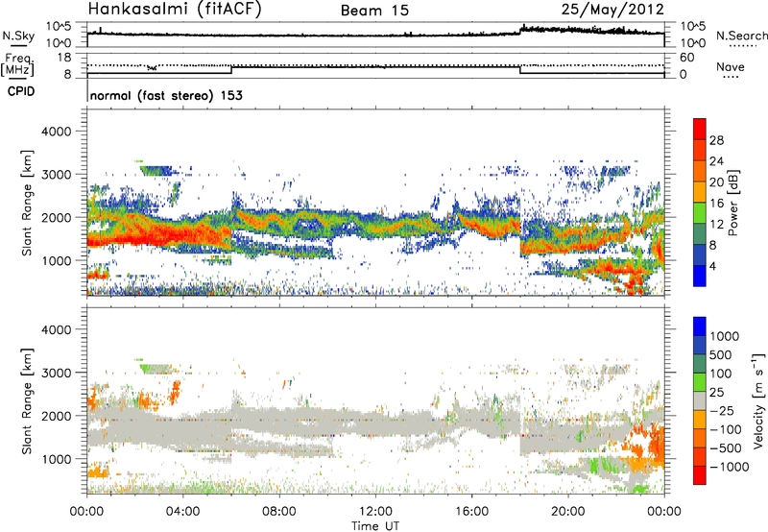Click the Time UT axis title
The width and height of the screenshot is (768, 532).
pyautogui.click(x=375, y=526)
